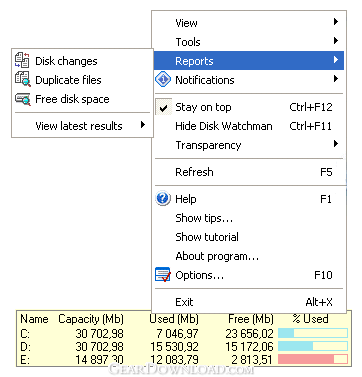Open View latest results entry
The image size is (362, 377).
click(x=82, y=126)
